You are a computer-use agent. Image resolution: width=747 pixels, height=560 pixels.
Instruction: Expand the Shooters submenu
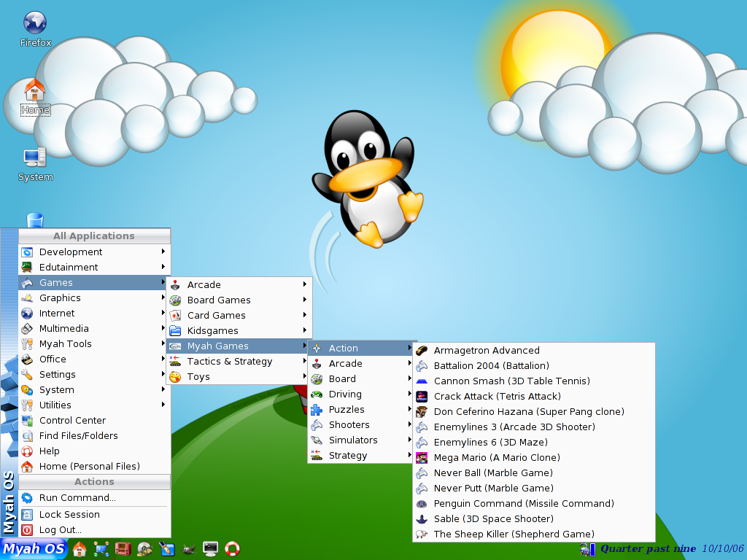click(x=360, y=425)
